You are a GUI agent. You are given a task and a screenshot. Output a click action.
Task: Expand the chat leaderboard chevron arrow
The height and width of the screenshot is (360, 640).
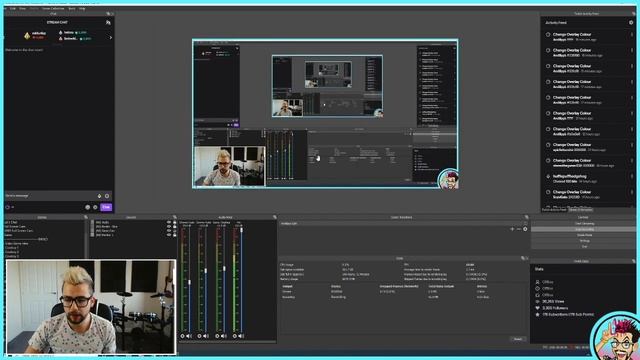(111, 38)
